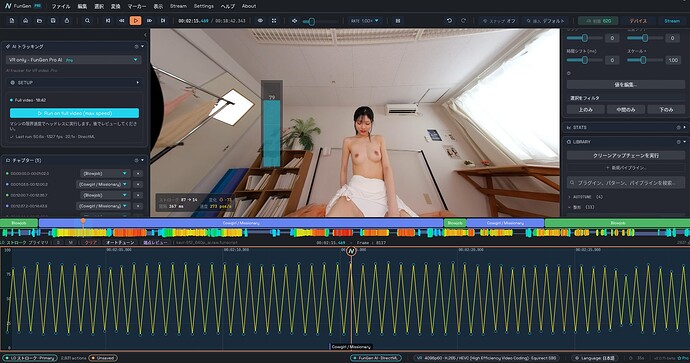Click the redo icon

tap(463, 21)
